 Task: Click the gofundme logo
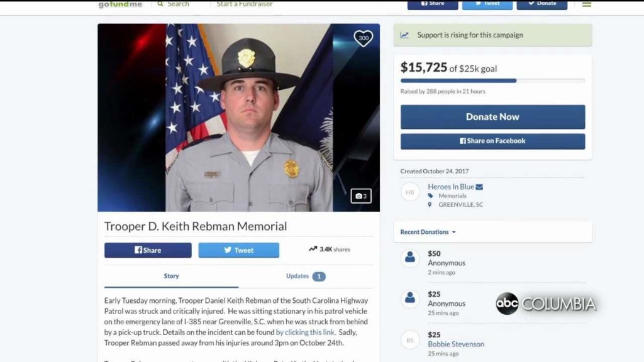pyautogui.click(x=120, y=4)
